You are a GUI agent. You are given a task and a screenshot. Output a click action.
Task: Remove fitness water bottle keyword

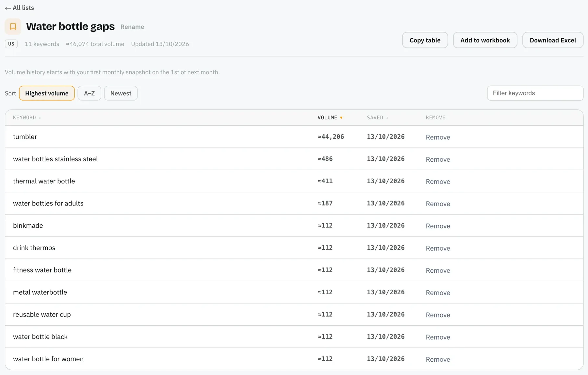pos(438,270)
